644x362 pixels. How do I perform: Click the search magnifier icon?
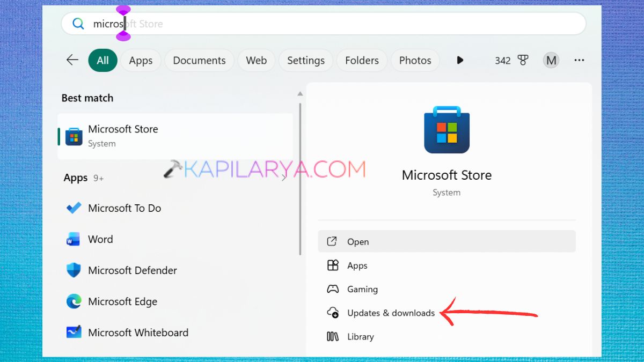[x=78, y=24]
